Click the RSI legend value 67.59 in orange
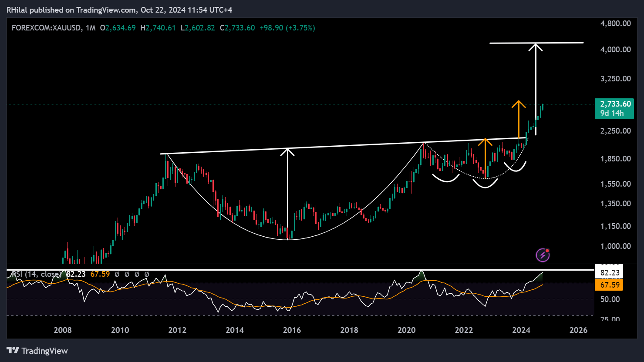This screenshot has width=644, height=362. point(100,275)
